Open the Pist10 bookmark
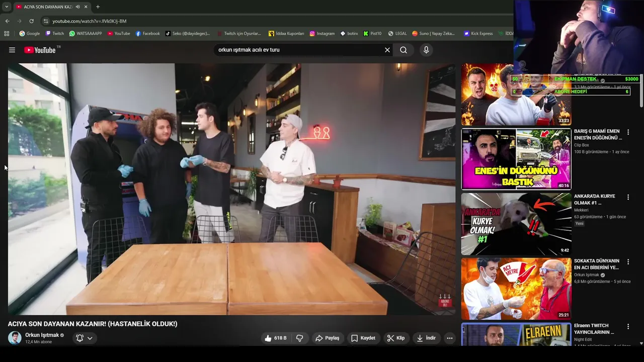This screenshot has width=644, height=362. [372, 34]
